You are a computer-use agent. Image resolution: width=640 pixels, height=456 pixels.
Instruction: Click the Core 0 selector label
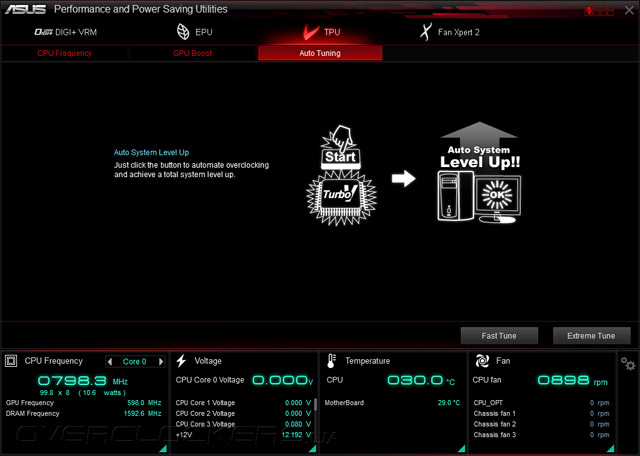pyautogui.click(x=135, y=362)
